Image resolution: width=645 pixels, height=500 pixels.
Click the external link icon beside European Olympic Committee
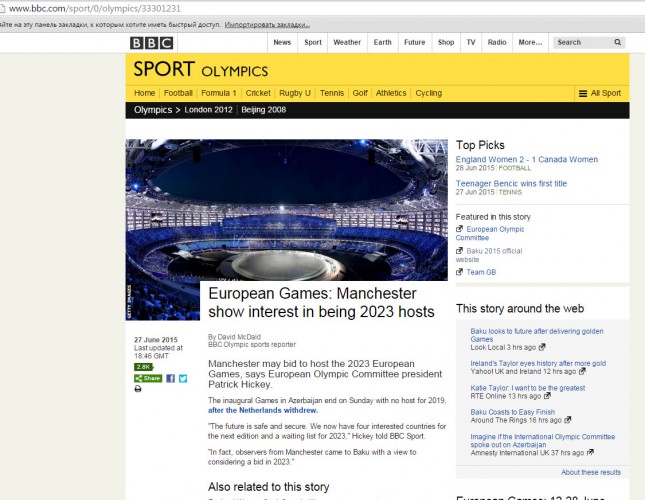pyautogui.click(x=460, y=230)
